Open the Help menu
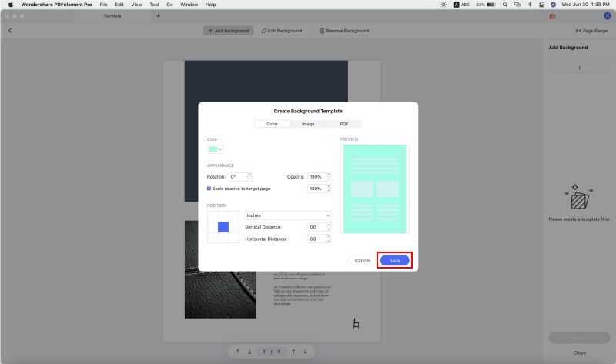 [210, 5]
